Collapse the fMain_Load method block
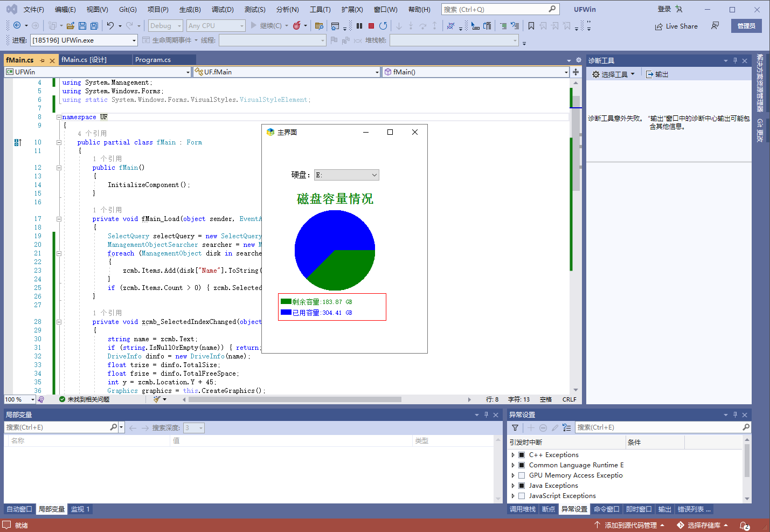 pyautogui.click(x=59, y=219)
